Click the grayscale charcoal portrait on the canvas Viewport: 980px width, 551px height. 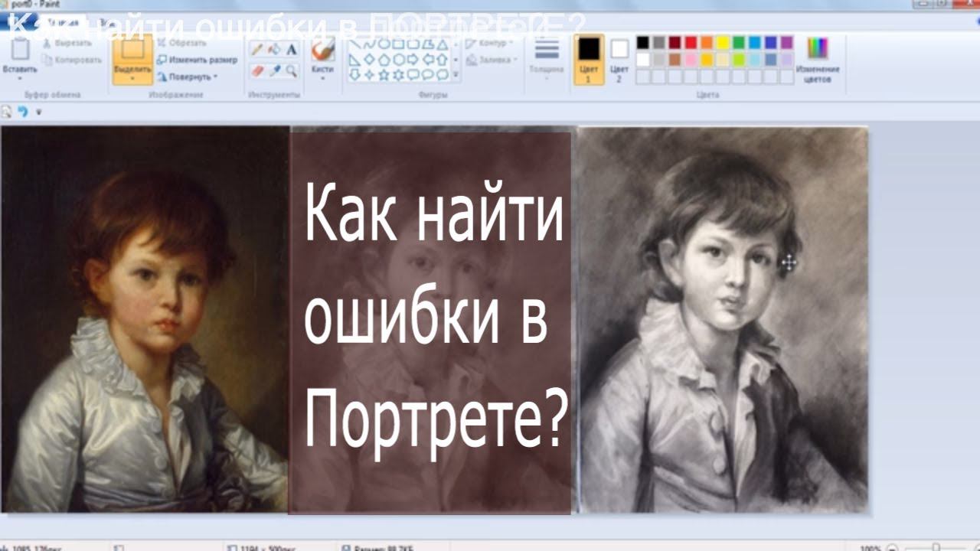click(x=724, y=320)
